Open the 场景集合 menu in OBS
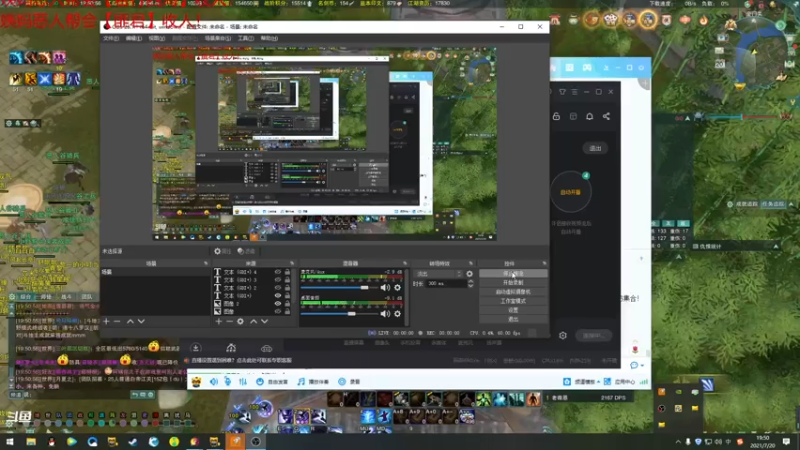This screenshot has height=450, width=800. tap(218, 38)
